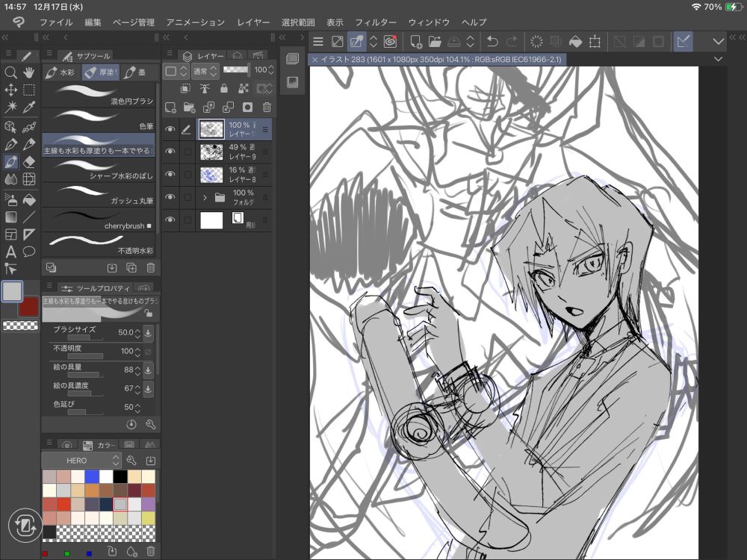
Task: Create a new layer folder
Action: [189, 108]
